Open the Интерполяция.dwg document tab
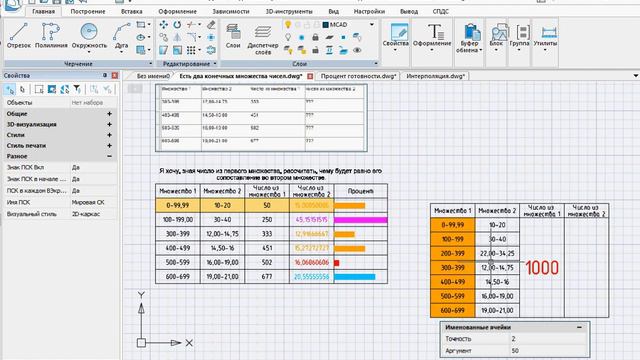Image resolution: width=640 pixels, height=360 pixels. click(436, 76)
